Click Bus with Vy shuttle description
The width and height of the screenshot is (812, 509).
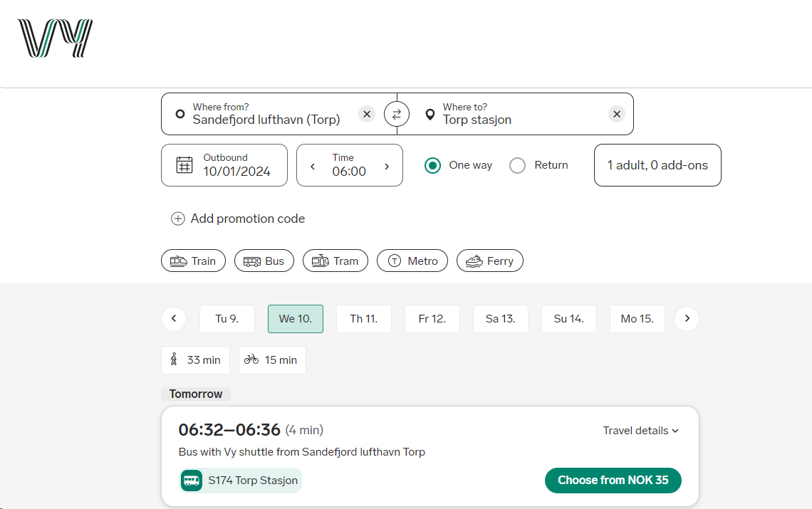click(302, 452)
